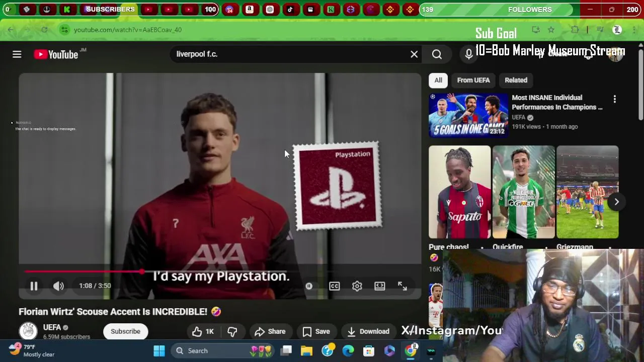Select the Related filter chip

tap(516, 80)
